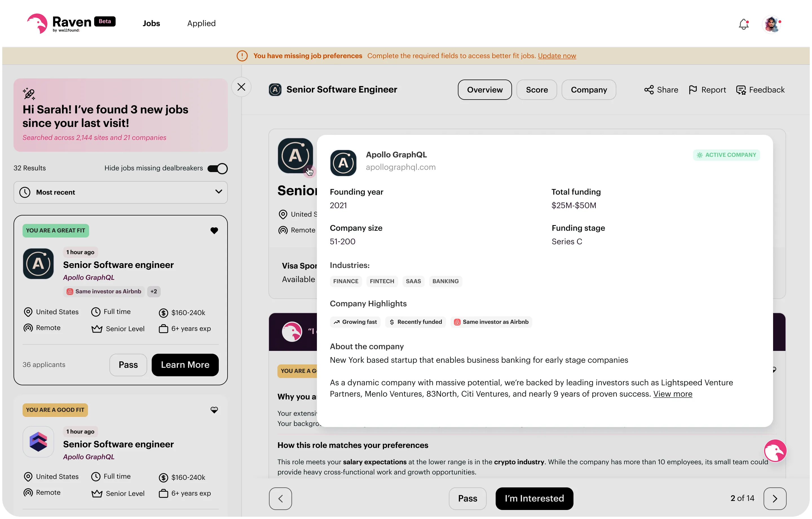812x519 pixels.
Task: Click the View more link
Action: [x=673, y=394]
